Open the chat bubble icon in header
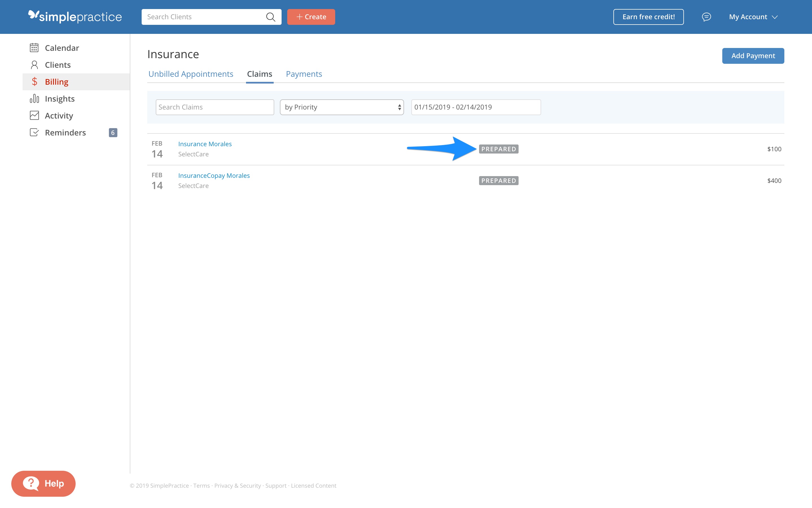This screenshot has height=508, width=812. pyautogui.click(x=706, y=16)
